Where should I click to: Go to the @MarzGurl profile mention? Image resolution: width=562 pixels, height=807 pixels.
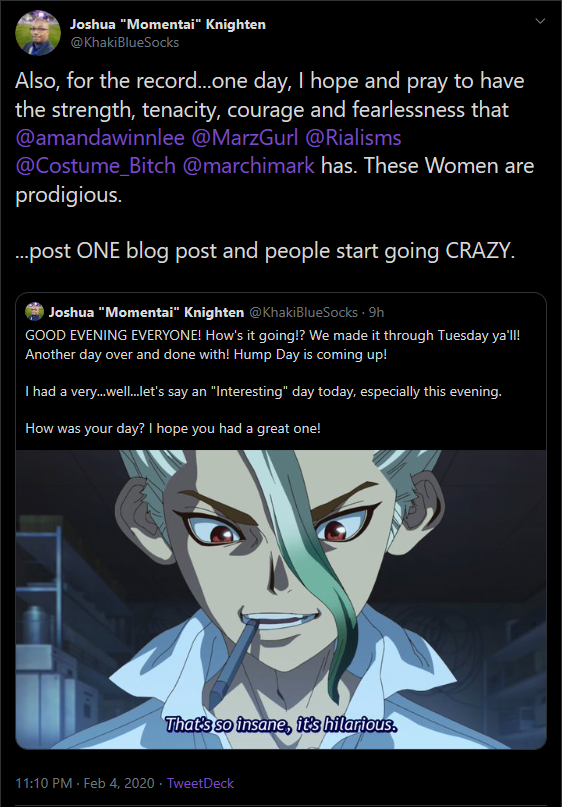tap(244, 138)
